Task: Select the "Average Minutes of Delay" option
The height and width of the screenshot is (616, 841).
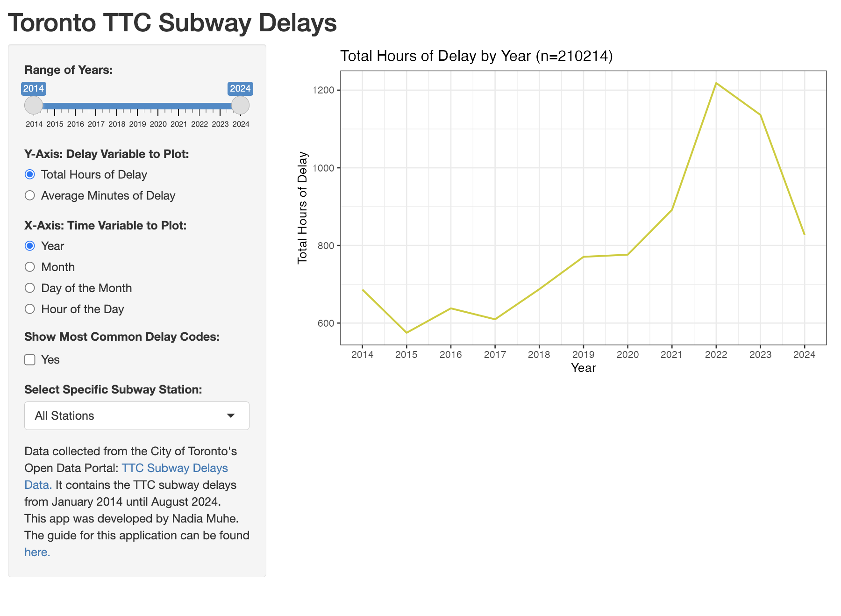Action: click(30, 195)
